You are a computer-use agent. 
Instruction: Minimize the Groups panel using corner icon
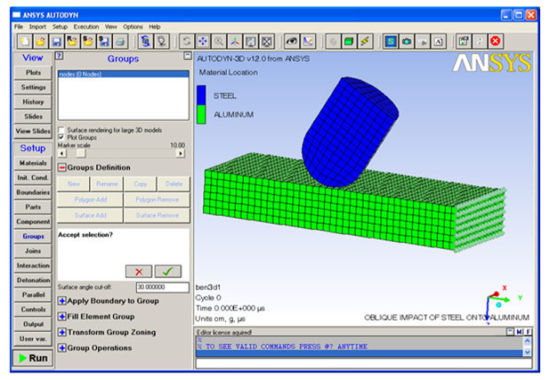coord(188,55)
